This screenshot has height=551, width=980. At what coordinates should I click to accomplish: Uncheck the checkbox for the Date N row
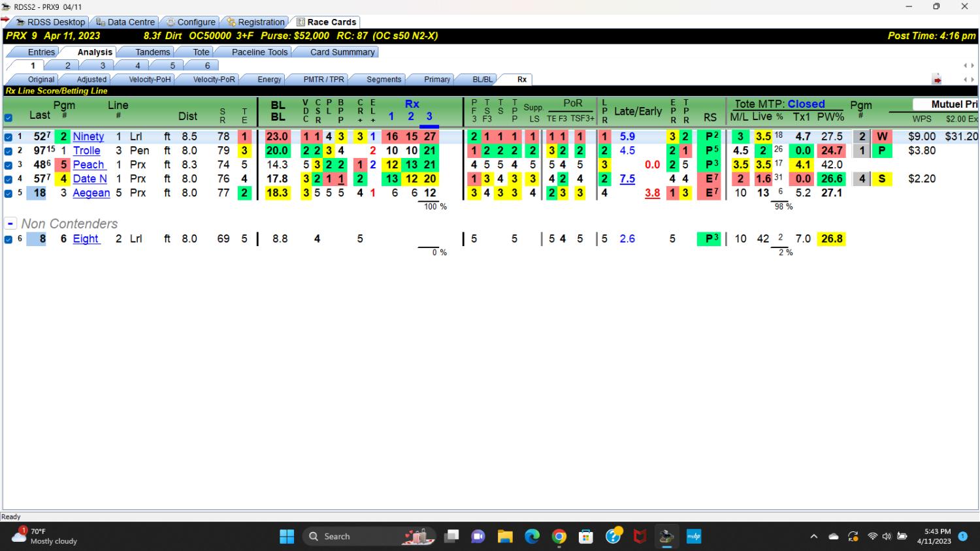tap(8, 179)
